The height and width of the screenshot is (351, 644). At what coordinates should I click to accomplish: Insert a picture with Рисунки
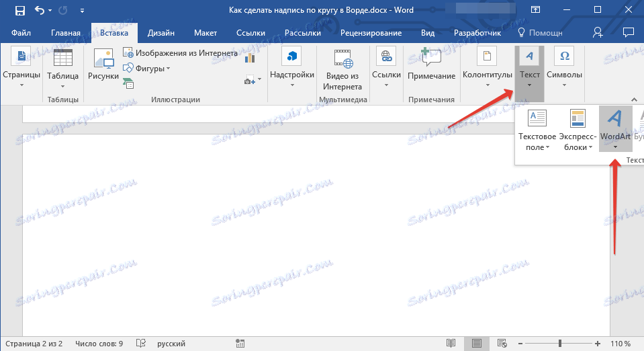coord(103,65)
